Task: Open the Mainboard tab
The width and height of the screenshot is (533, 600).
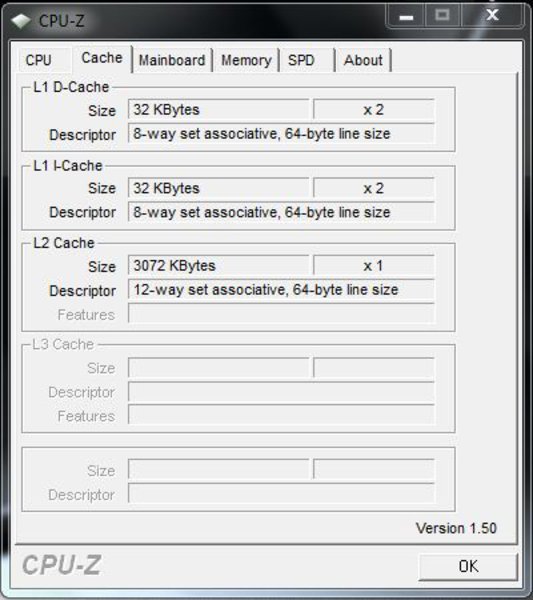Action: [172, 60]
